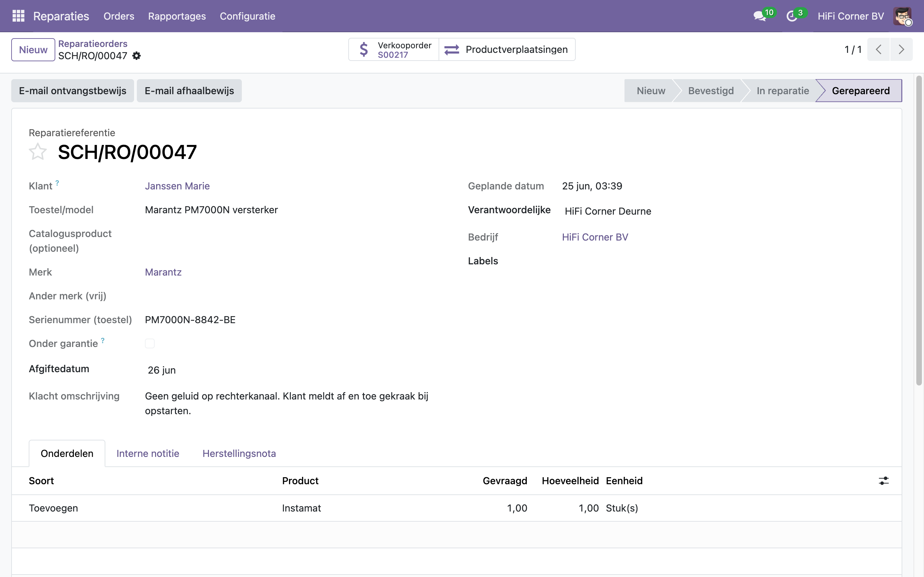The image size is (924, 577).
Task: Select the Onderdelen tab
Action: pyautogui.click(x=67, y=453)
